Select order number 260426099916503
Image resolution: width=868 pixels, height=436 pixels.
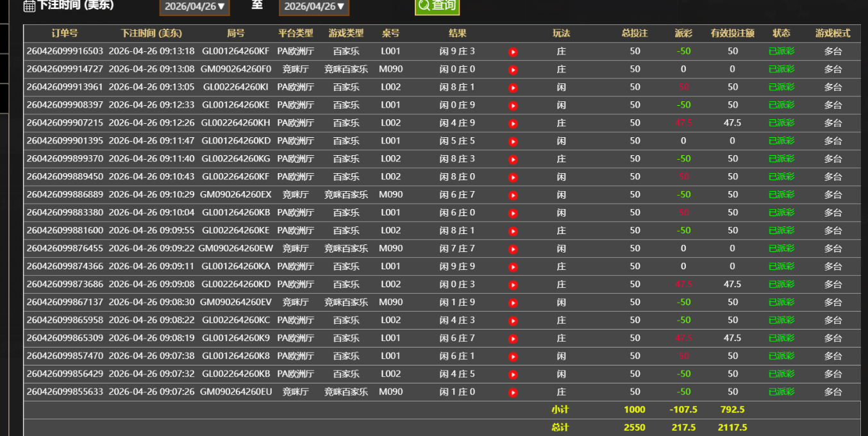(x=65, y=51)
